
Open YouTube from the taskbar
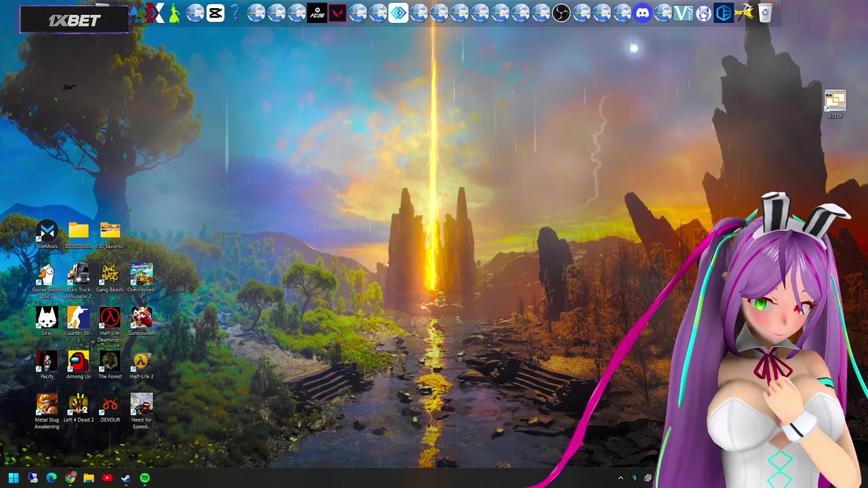click(107, 478)
